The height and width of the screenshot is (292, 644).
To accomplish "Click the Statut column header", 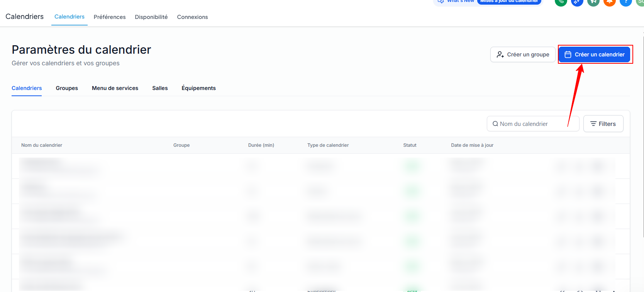I will pos(410,145).
